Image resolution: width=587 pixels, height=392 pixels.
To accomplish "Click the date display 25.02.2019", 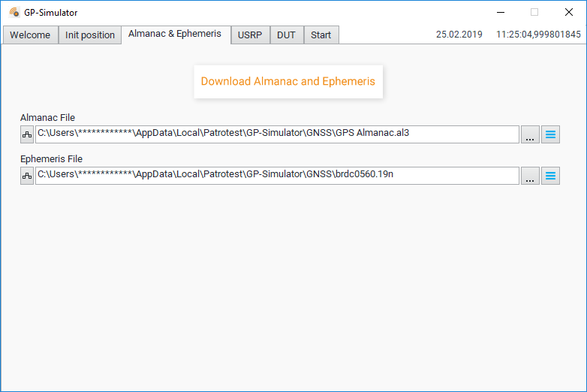I will [x=459, y=35].
